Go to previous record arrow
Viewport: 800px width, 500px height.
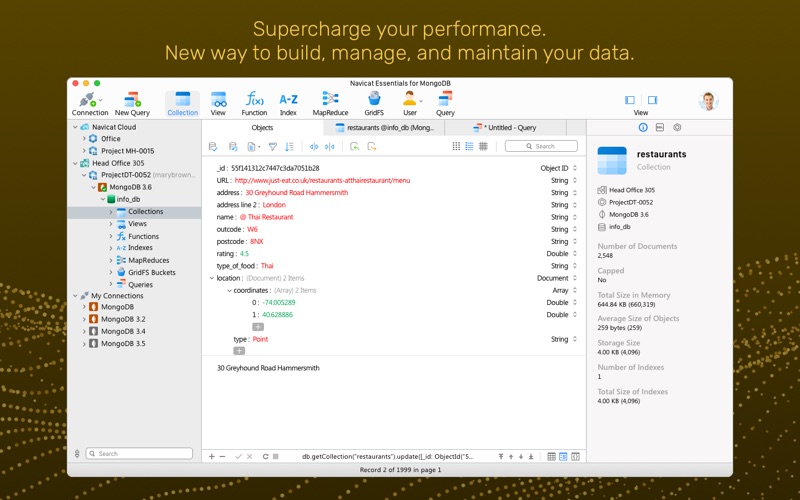511,457
